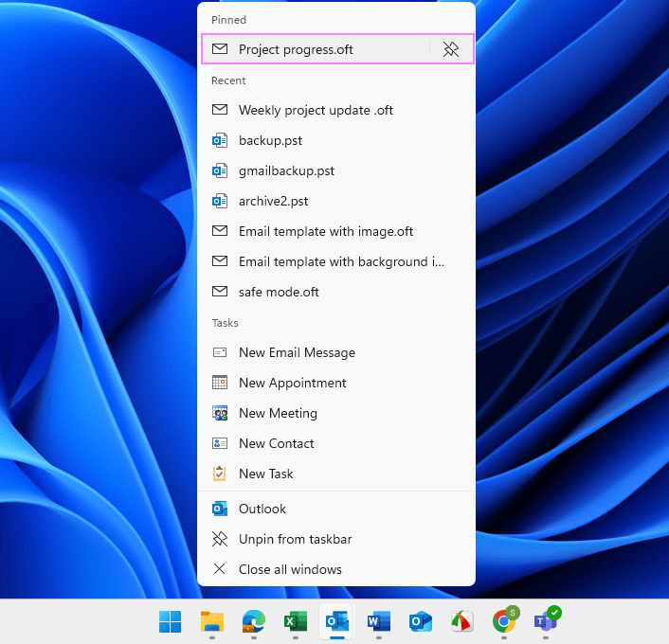
Task: Launch Outlook from the jump list
Action: tap(336, 509)
